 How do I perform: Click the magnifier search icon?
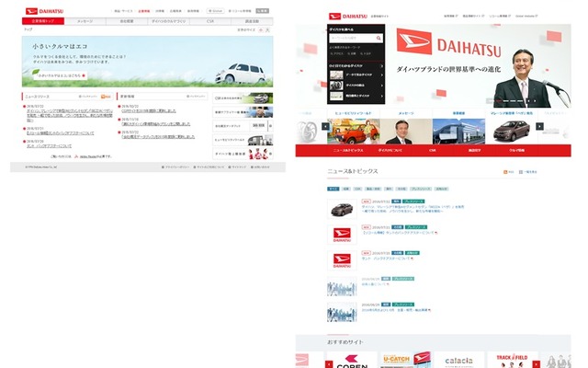379,38
